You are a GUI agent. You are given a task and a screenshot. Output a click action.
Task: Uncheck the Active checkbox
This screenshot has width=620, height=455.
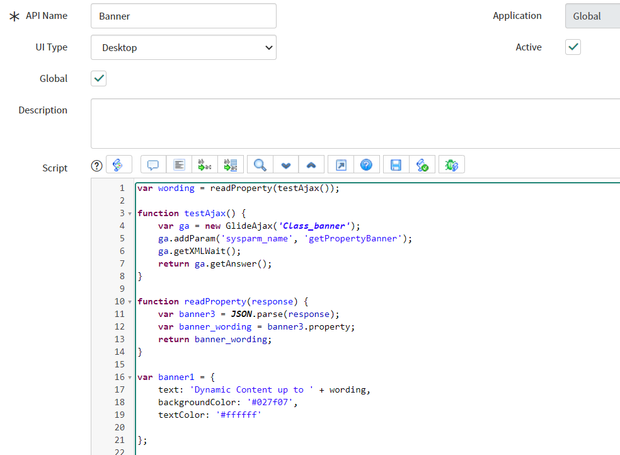573,47
